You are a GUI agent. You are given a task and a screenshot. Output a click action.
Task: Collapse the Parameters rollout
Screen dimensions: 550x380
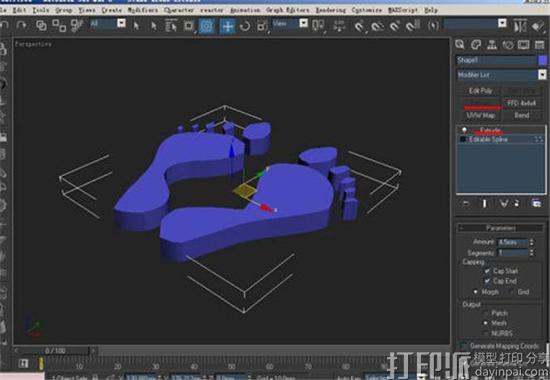tap(500, 228)
